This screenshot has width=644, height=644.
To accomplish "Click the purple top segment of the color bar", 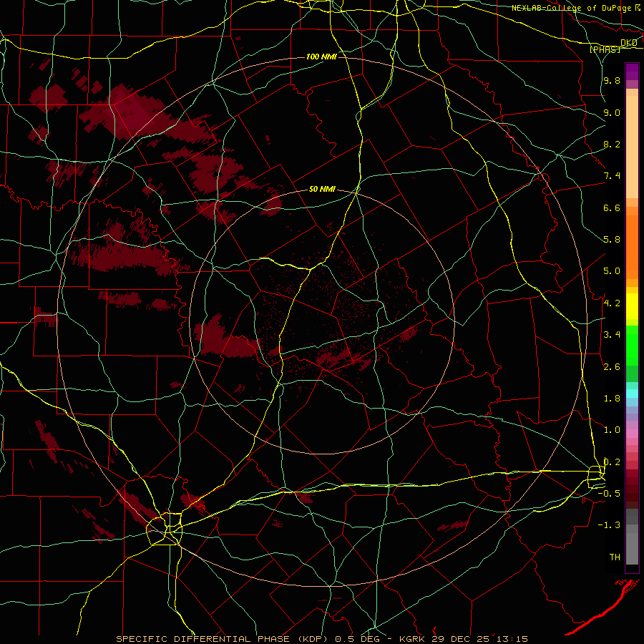I will (x=632, y=72).
